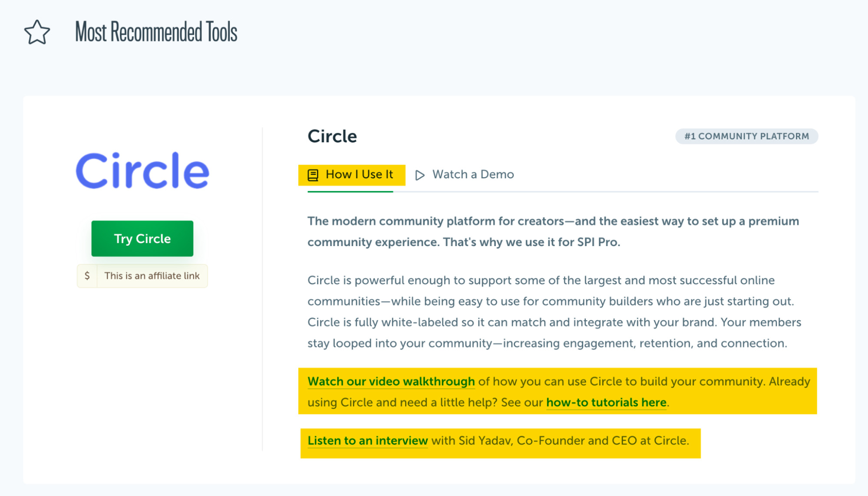Screen dimensions: 868x496
Task: Follow the how-to tutorials here link
Action: click(606, 402)
